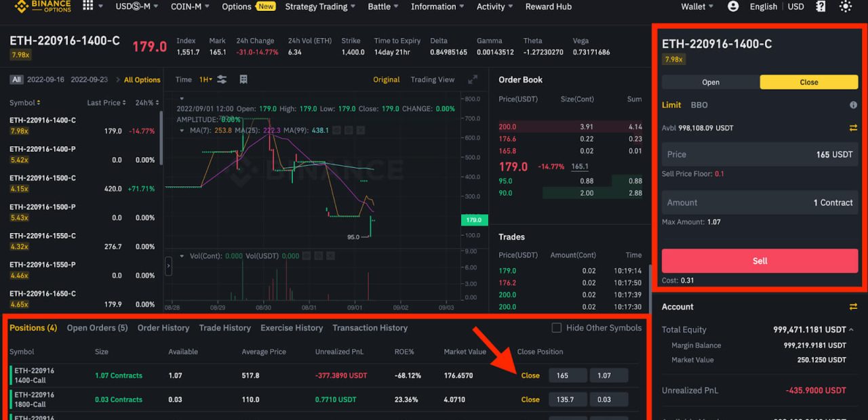Screen dimensions: 868x420
Task: Close the ETH-220916 1400-Call position
Action: pyautogui.click(x=530, y=375)
